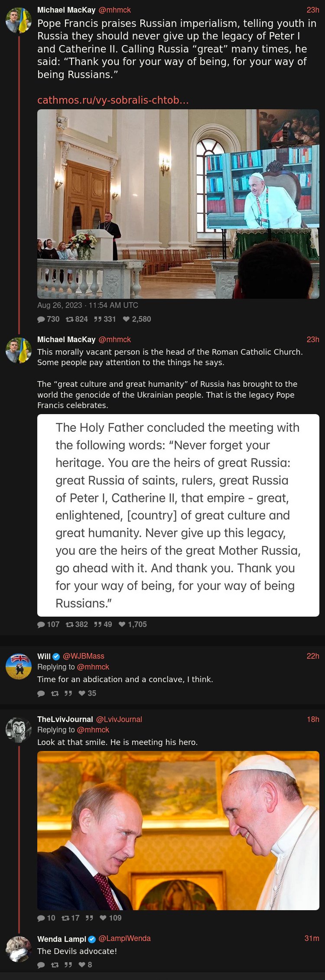Image resolution: width=325 pixels, height=980 pixels.
Task: Open @WJBMass profile handle
Action: (x=84, y=656)
